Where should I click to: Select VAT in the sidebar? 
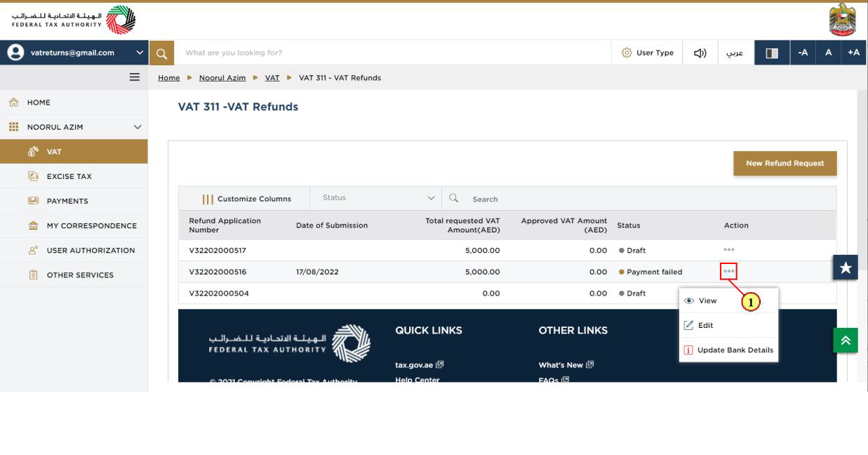click(x=74, y=152)
